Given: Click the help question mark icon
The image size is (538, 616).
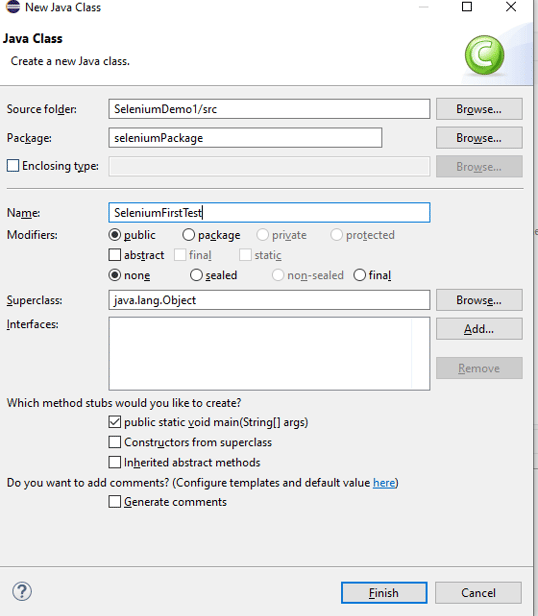Looking at the screenshot, I should (22, 591).
